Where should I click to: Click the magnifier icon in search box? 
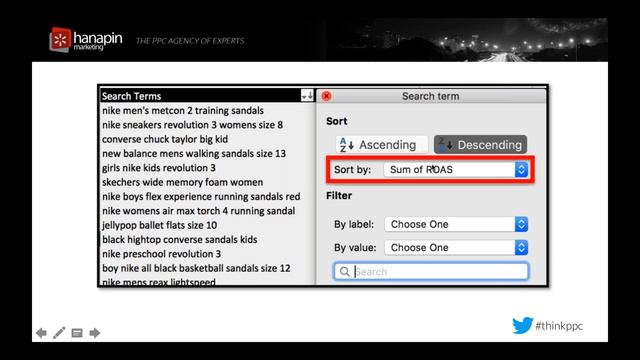coord(344,272)
